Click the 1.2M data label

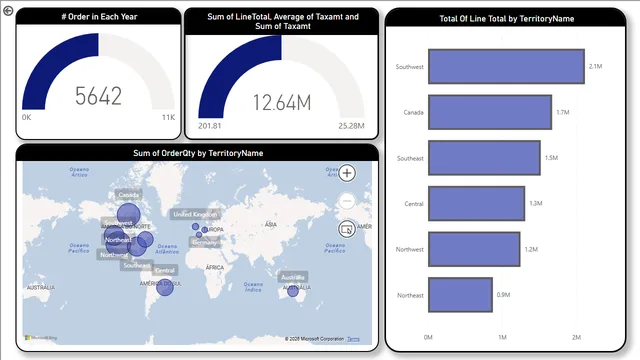(531, 249)
